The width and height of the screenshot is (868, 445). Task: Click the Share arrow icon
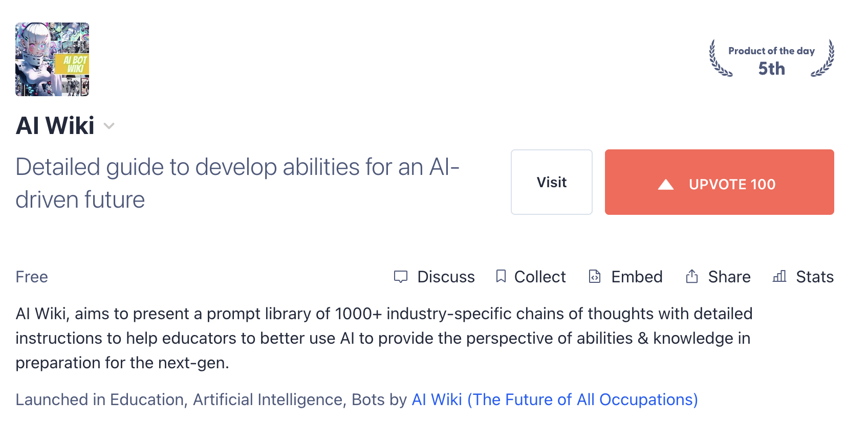point(691,277)
